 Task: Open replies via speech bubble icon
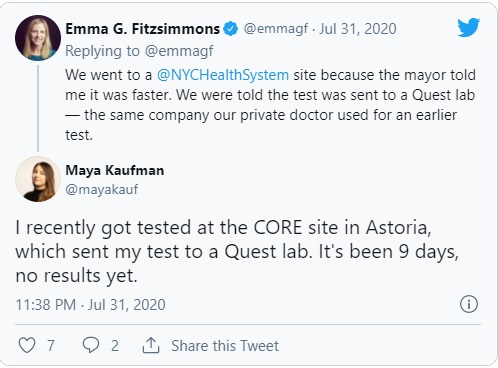(x=91, y=345)
